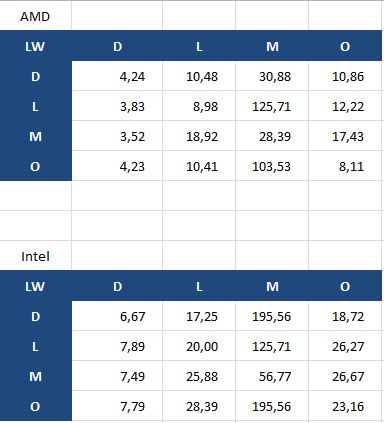384x423 pixels.
Task: Select the Intel label cell
Action: coord(35,256)
